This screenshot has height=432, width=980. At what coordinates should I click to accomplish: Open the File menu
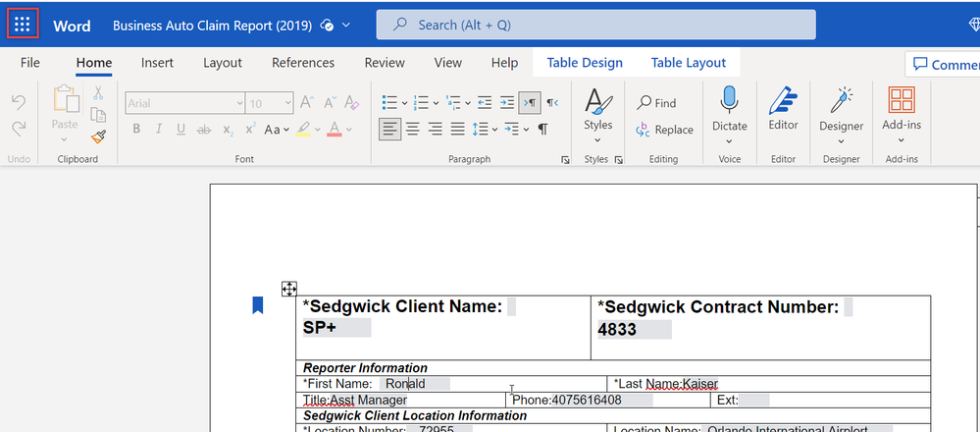click(30, 63)
